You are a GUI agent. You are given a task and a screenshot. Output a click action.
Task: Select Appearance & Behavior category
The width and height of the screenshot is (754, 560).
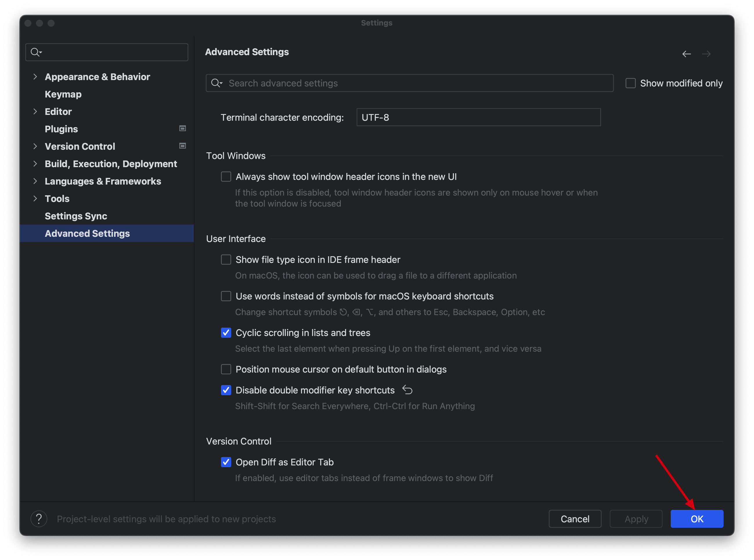coord(97,77)
